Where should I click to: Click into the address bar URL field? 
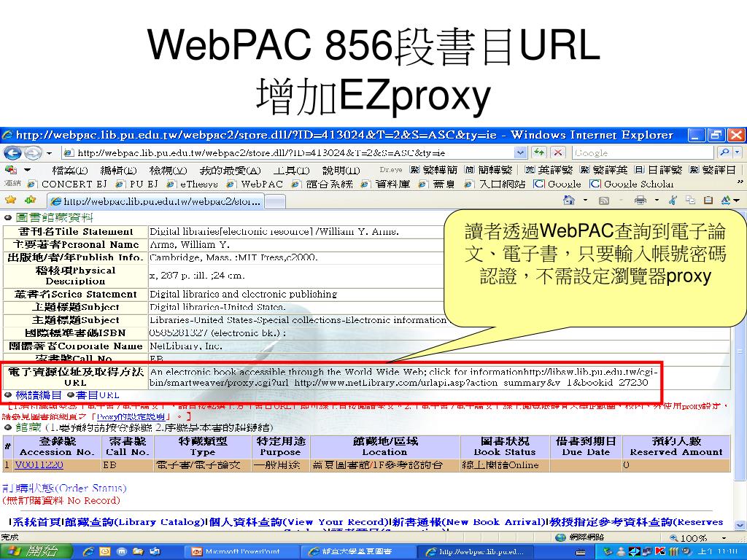point(288,153)
